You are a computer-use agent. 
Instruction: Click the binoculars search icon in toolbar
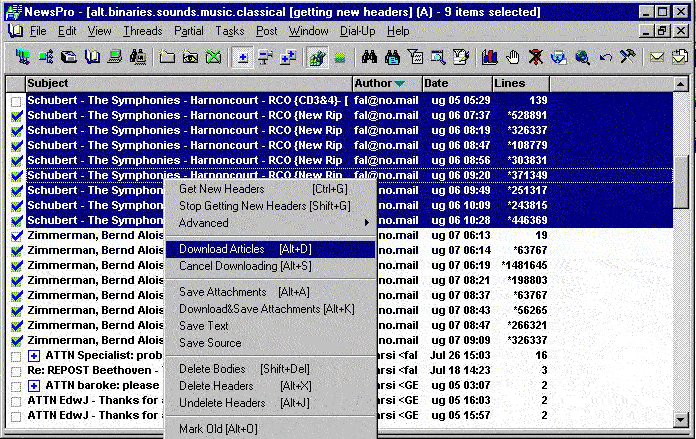pyautogui.click(x=368, y=57)
